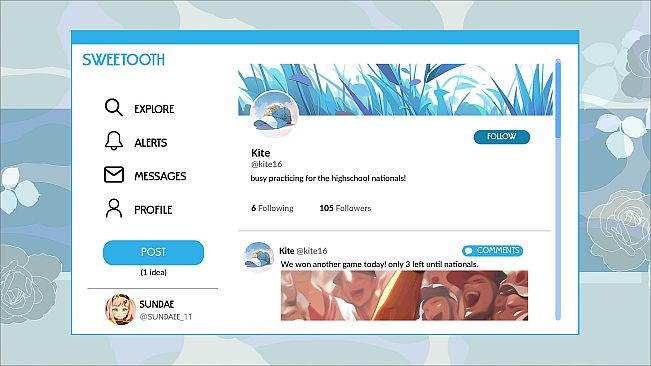Open the ALERTS menu item
Viewport: 651px width, 366px height.
pos(150,143)
